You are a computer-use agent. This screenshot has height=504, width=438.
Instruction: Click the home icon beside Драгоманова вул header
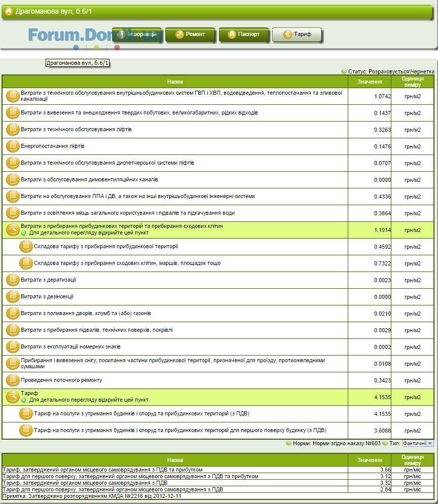point(9,12)
